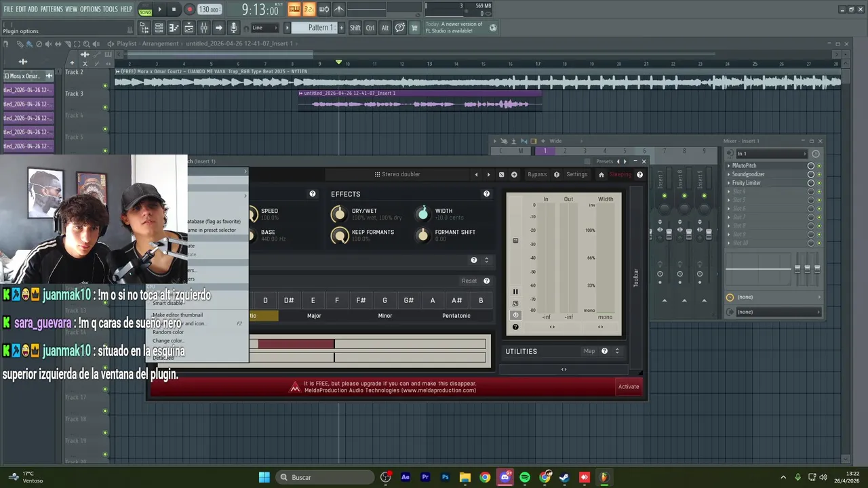The width and height of the screenshot is (868, 488).
Task: Click the Bypass button in MAutoPitch
Action: coord(537,174)
